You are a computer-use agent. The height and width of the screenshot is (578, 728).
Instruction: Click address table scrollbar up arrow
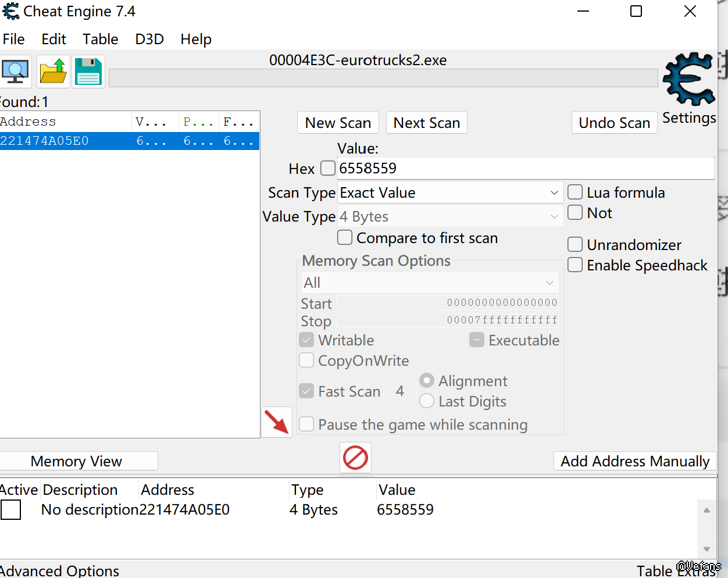706,510
